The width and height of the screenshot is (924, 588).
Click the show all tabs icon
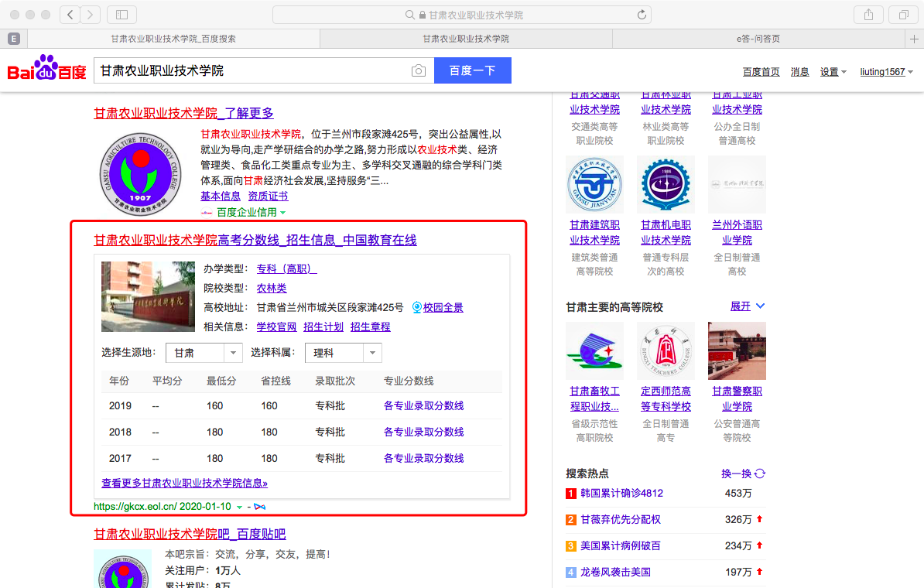pos(903,15)
